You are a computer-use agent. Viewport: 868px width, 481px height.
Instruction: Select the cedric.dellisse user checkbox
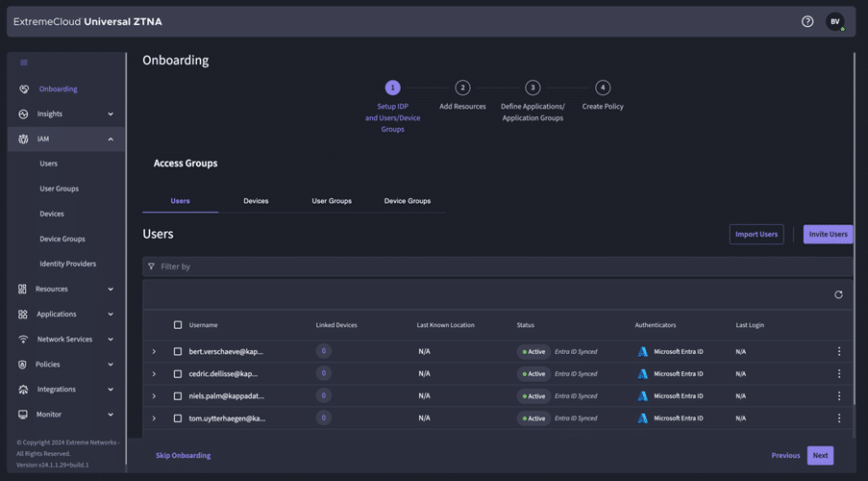(x=178, y=374)
